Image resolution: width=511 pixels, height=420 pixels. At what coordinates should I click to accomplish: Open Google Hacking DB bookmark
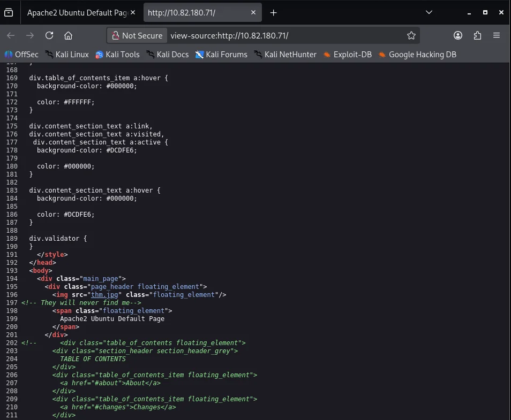click(x=417, y=54)
